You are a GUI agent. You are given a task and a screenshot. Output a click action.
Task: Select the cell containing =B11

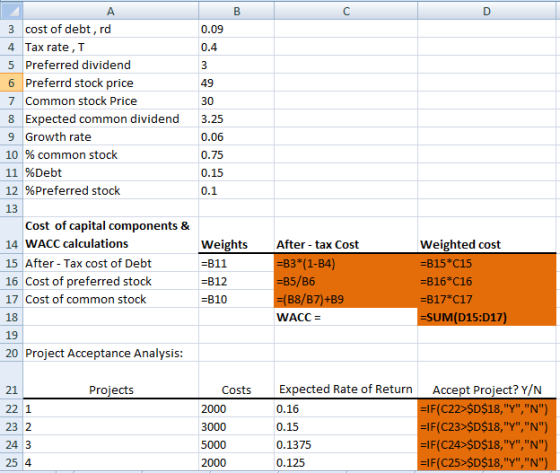click(x=236, y=263)
